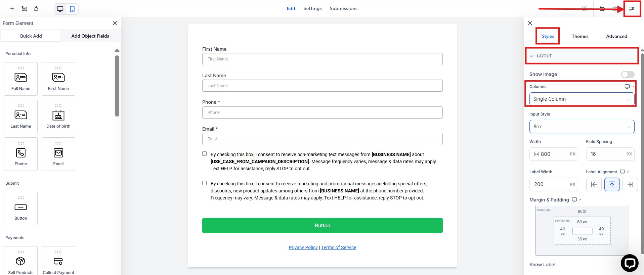Open the styles settings slider icon
The height and width of the screenshot is (275, 644).
(632, 9)
